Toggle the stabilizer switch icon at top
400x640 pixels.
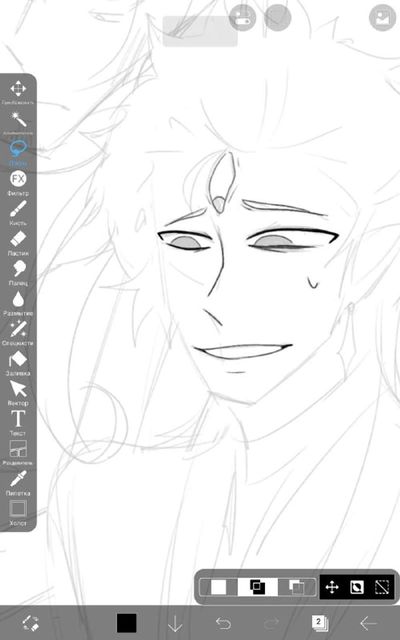pyautogui.click(x=242, y=18)
